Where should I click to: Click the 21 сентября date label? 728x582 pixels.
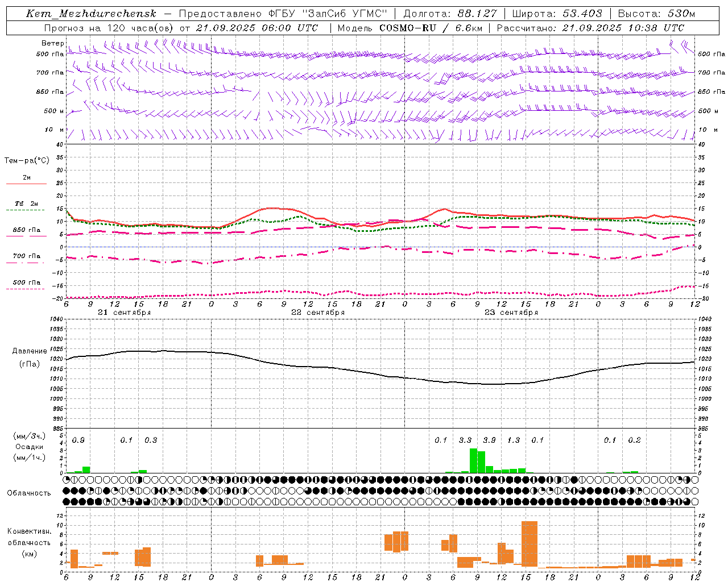point(125,312)
